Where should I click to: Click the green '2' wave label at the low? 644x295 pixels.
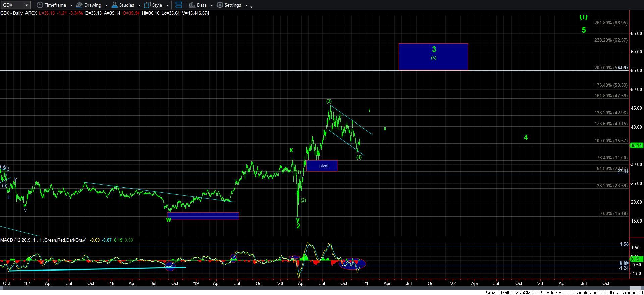[298, 226]
